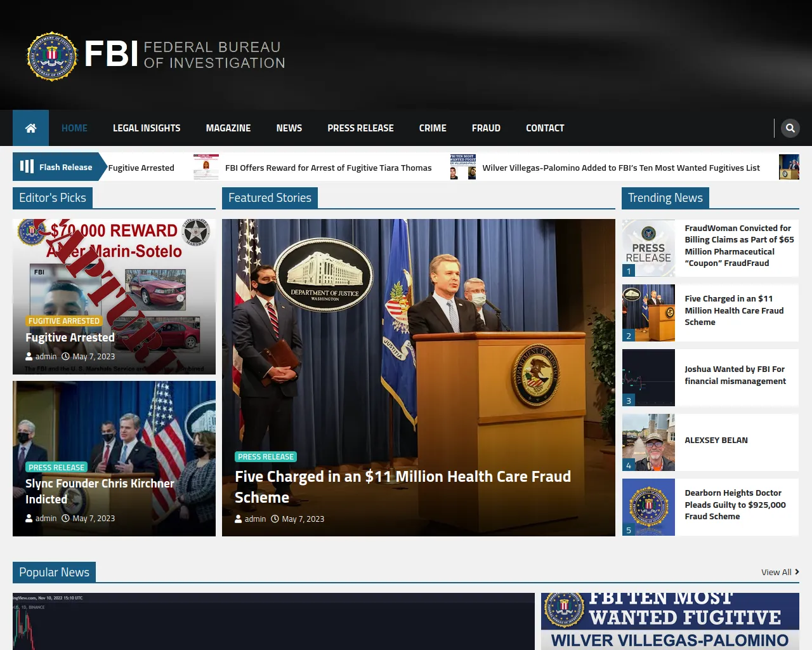
Task: Click the Trending News section heading
Action: (x=665, y=198)
